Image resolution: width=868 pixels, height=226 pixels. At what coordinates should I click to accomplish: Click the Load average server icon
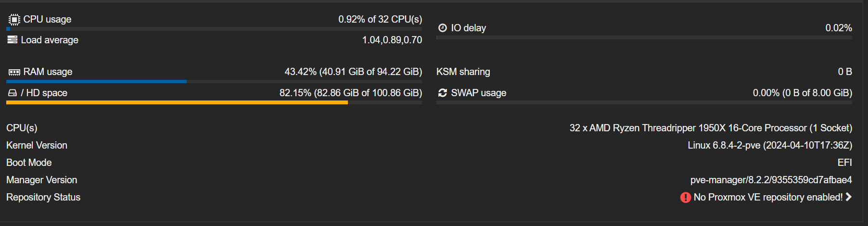pyautogui.click(x=13, y=40)
